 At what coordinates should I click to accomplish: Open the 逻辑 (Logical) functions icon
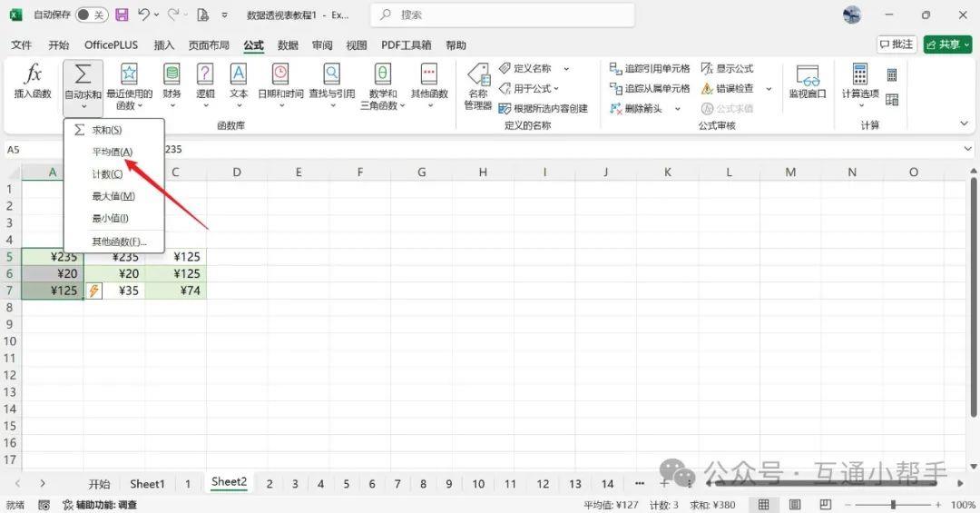(x=205, y=75)
